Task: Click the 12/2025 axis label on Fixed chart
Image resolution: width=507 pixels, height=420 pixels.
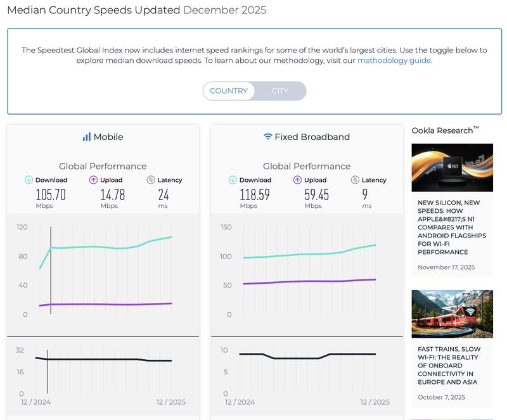Action: tap(375, 402)
